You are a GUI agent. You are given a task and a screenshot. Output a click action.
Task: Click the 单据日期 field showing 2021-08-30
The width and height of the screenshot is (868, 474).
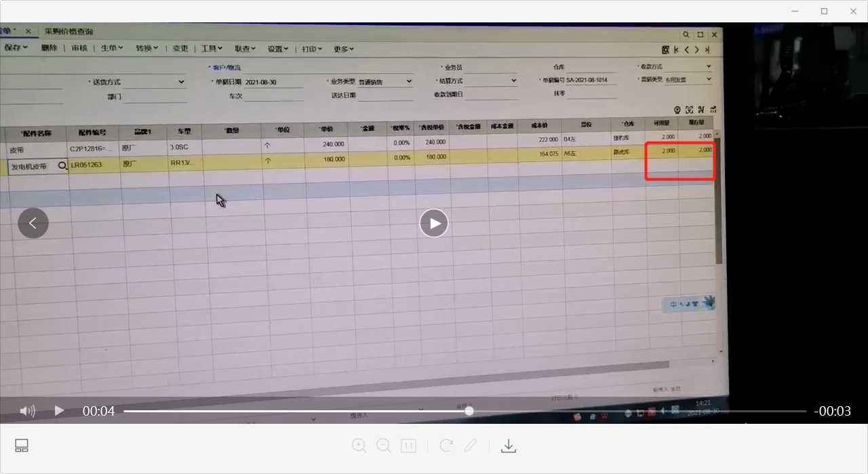pyautogui.click(x=273, y=82)
